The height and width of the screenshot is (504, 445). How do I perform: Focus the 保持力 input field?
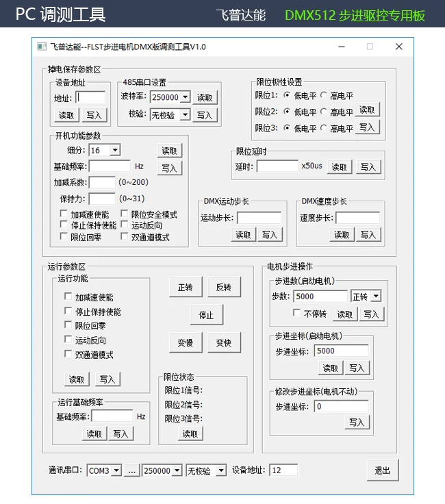[x=102, y=199]
